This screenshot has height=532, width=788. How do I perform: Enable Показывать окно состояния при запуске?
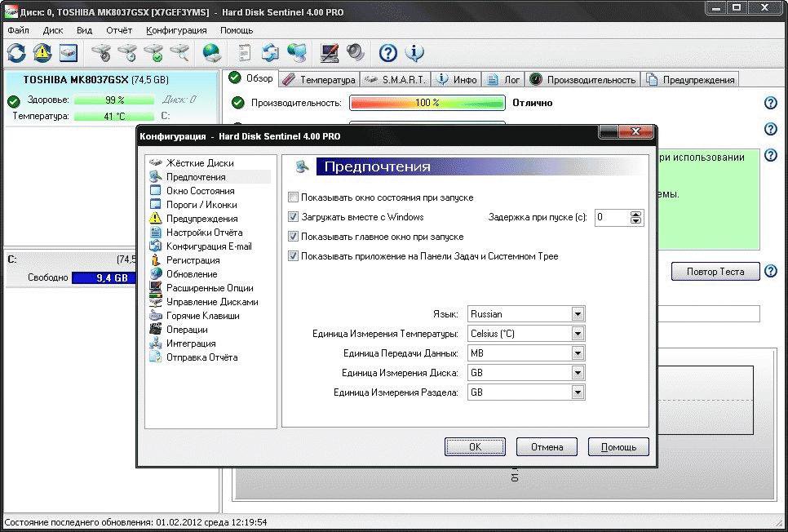[293, 197]
